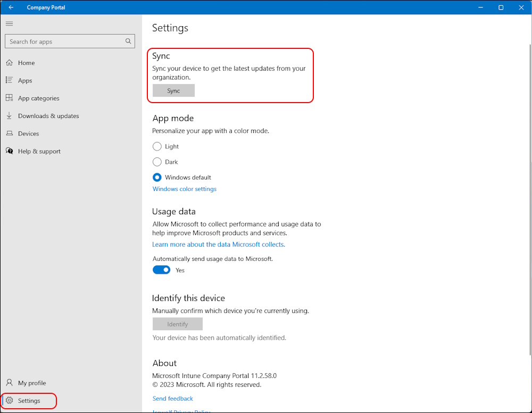
Task: Maximize the Company Portal window
Action: [501, 7]
